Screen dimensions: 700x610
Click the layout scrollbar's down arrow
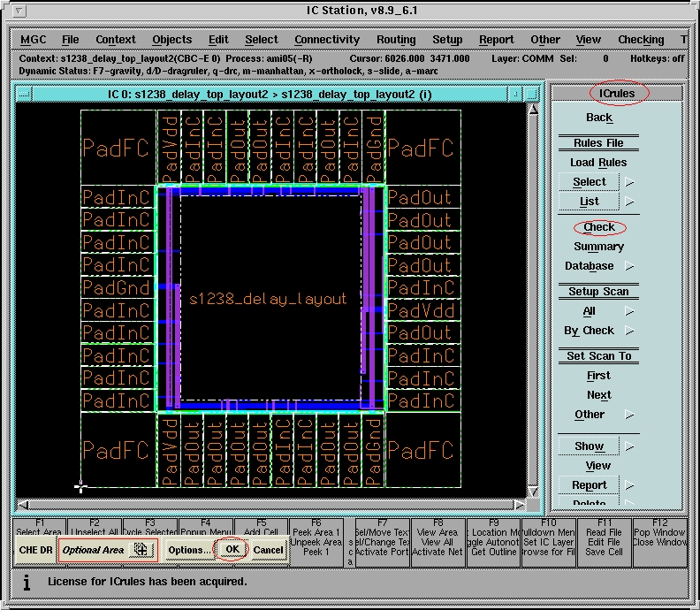(532, 492)
